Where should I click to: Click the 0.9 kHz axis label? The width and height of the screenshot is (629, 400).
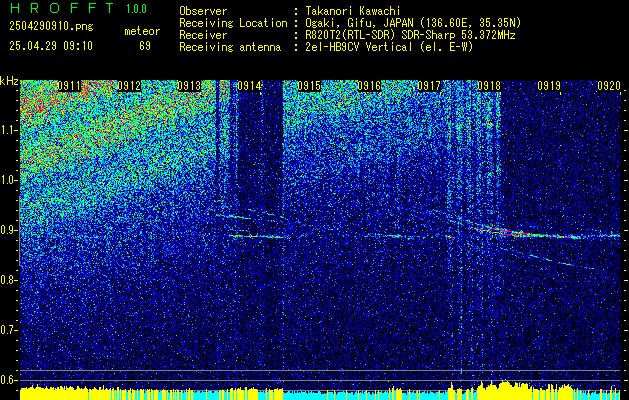pos(8,230)
